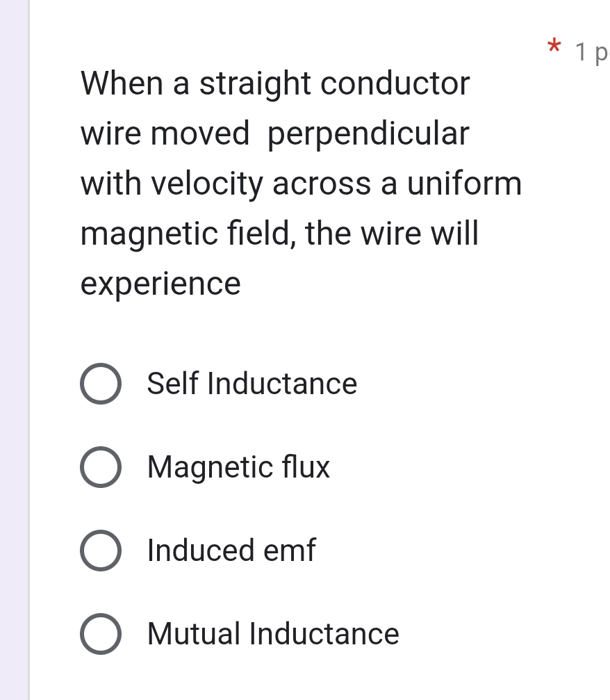Click the 'Mutual Inductance' answer label text
Screen dimensions: 610x700
273,634
